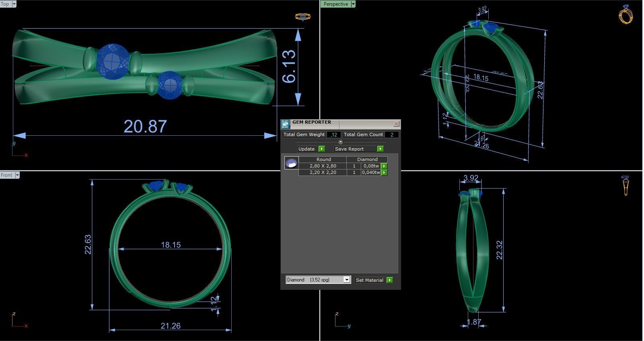
Task: Click the 1.87 dimension in side view
Action: coord(474,322)
